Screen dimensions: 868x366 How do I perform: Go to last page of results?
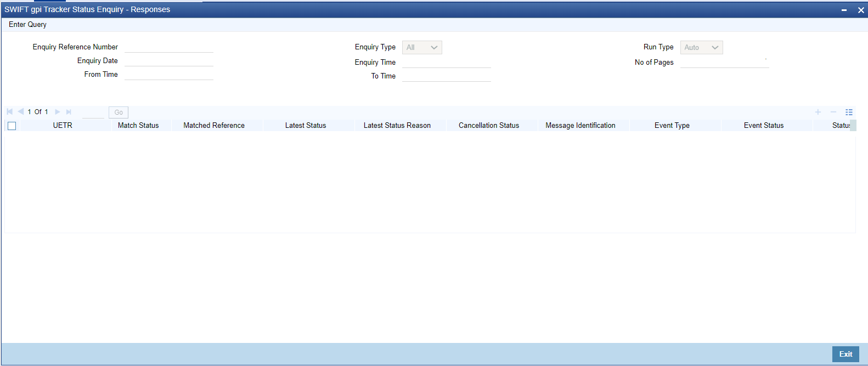click(x=69, y=111)
